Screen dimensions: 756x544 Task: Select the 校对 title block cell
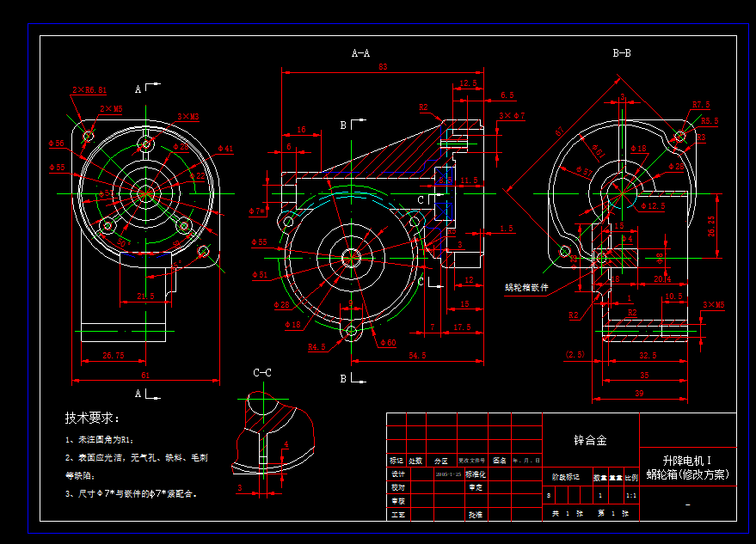tap(397, 487)
